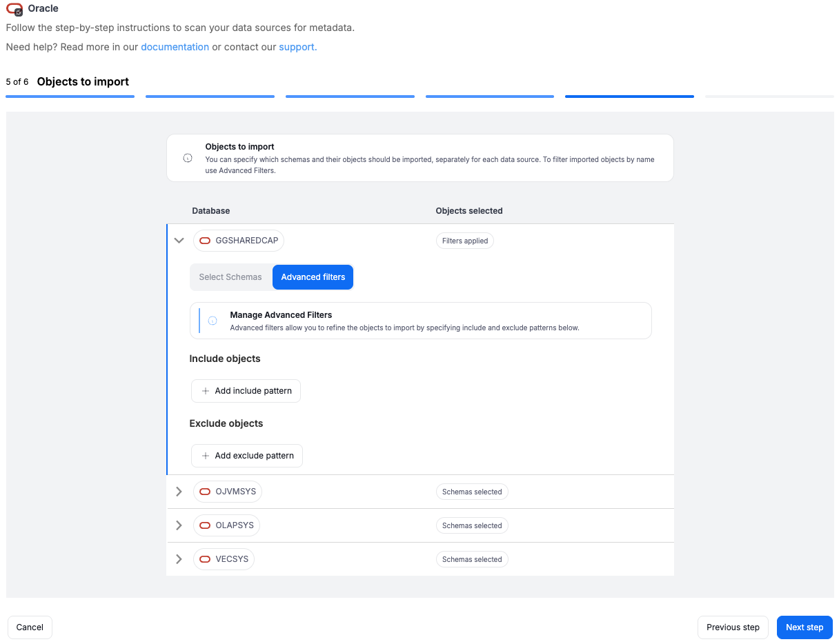Click the Oracle icon in GGSHAREDCAP chip

coord(205,241)
